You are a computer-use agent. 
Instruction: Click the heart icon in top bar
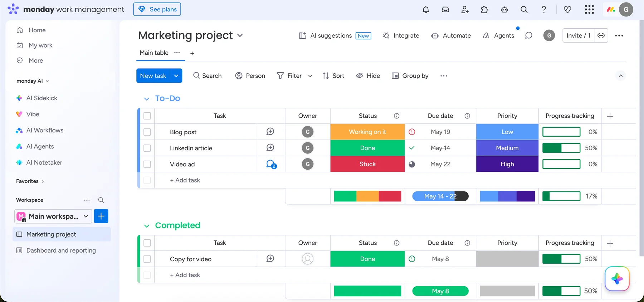567,10
